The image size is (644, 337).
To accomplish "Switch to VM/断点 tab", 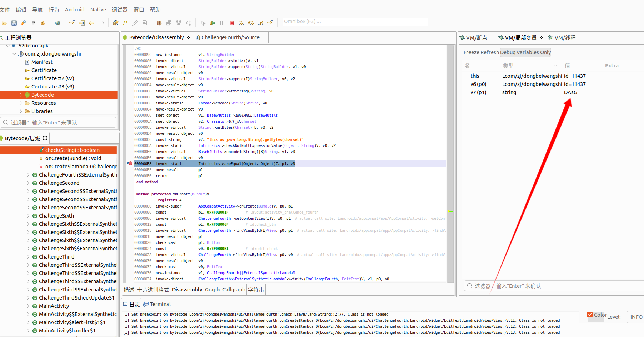I will pyautogui.click(x=477, y=37).
